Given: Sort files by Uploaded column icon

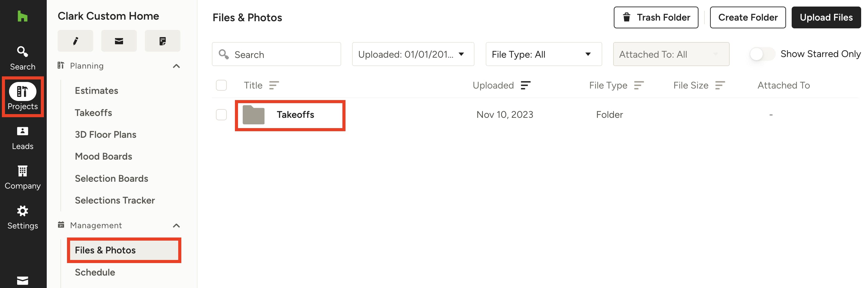Looking at the screenshot, I should tap(525, 85).
